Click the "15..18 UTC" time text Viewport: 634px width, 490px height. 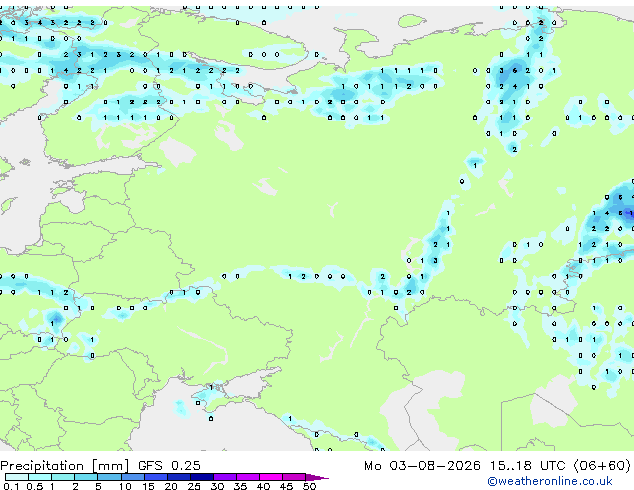click(527, 466)
